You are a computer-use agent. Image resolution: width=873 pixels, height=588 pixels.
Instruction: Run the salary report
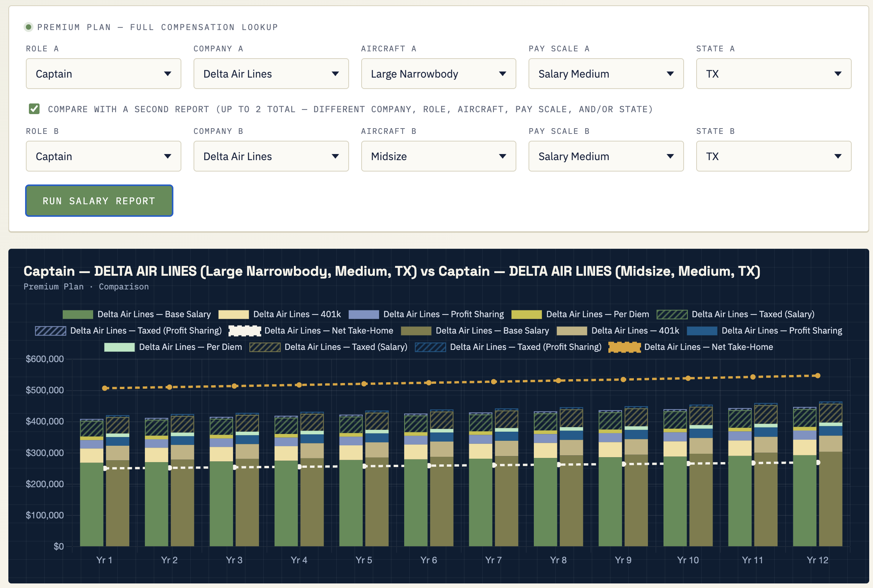(x=99, y=201)
